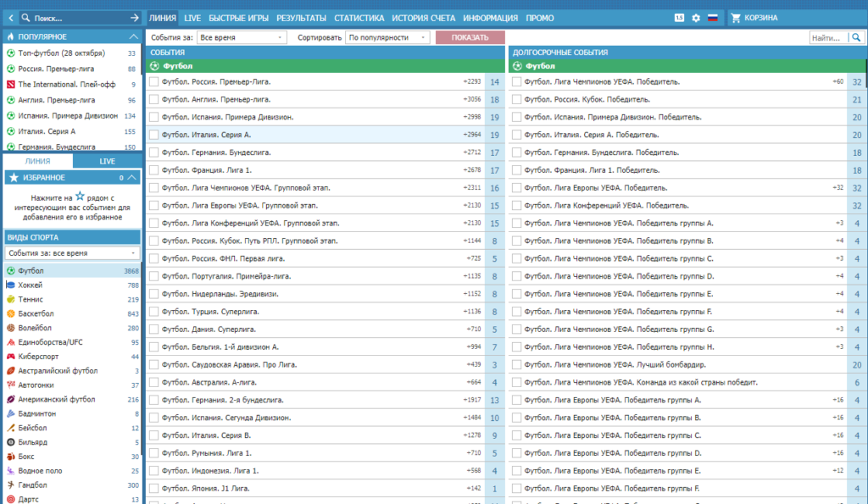868x504 pixels.
Task: Open sidebar События за: все время dropdown
Action: [72, 252]
